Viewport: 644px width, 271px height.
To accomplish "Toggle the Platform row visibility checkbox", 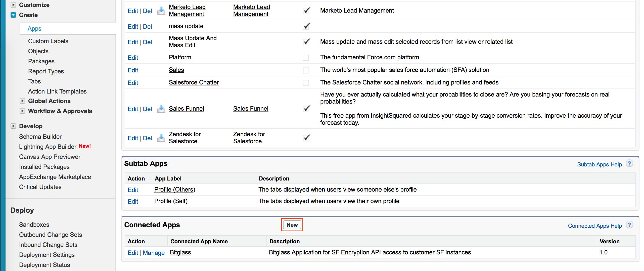I will (306, 58).
